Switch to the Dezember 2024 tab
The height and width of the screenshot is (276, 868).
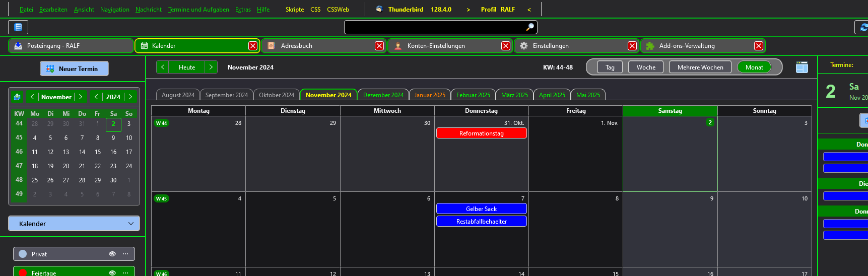point(383,95)
